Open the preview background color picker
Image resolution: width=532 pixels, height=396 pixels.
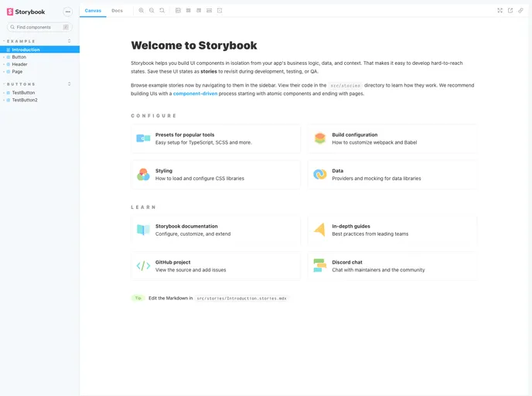178,11
